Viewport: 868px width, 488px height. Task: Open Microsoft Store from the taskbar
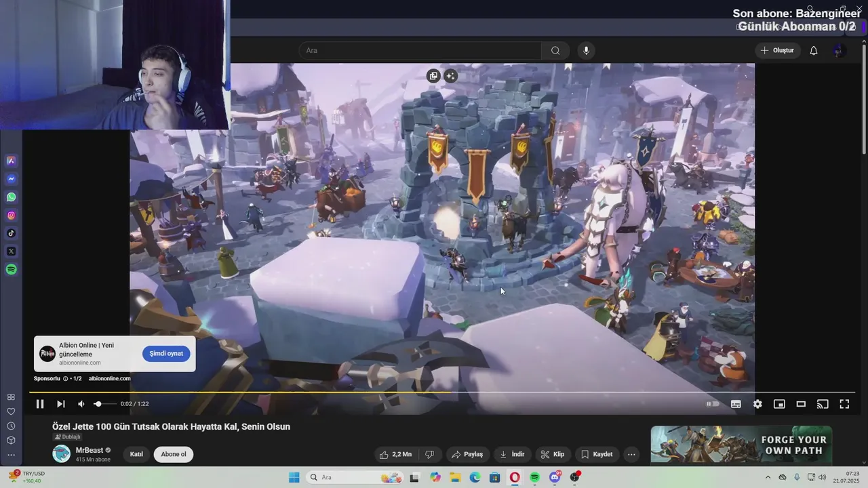point(495,477)
